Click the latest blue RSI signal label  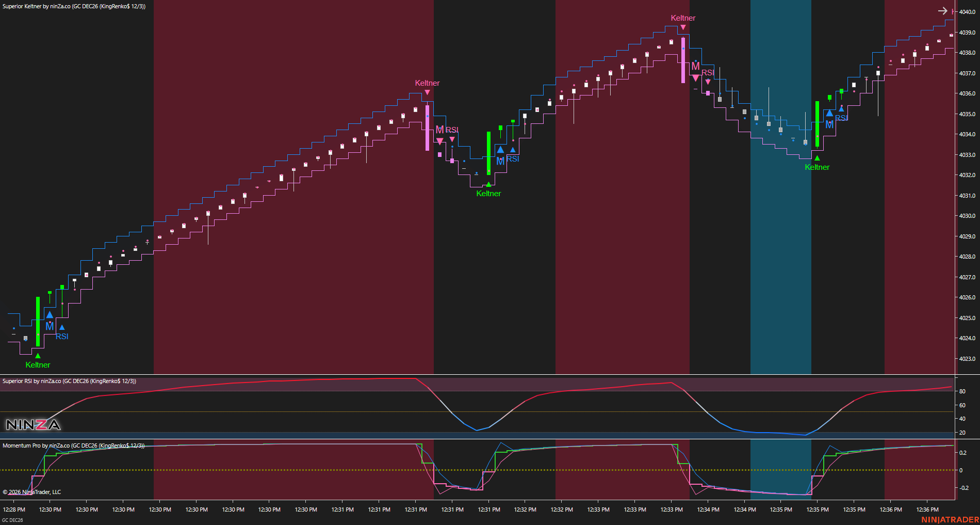(841, 118)
